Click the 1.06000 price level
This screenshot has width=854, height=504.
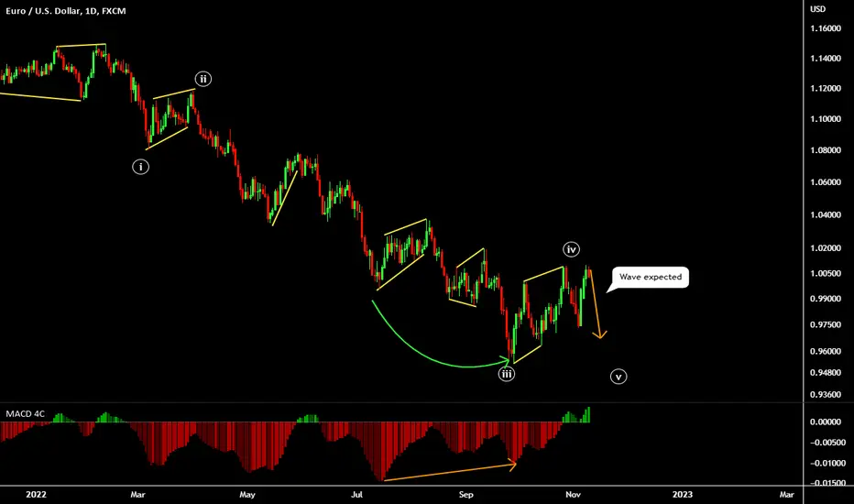[x=825, y=182]
